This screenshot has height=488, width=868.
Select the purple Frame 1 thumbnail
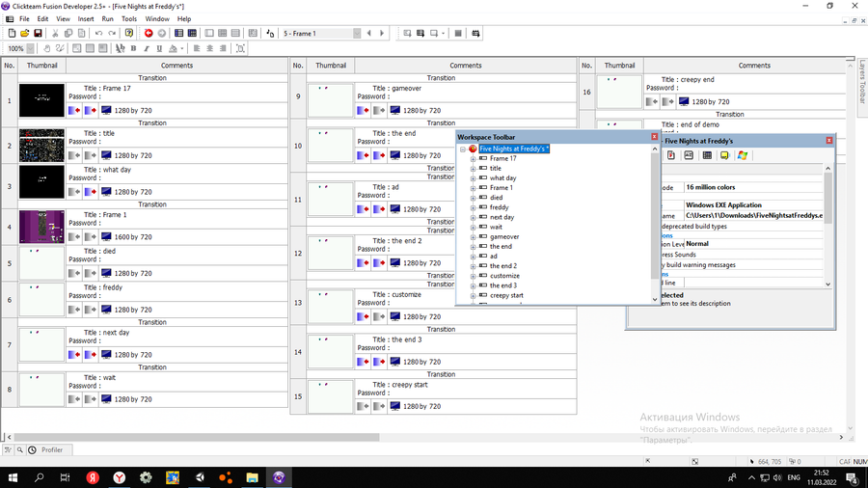pos(42,227)
